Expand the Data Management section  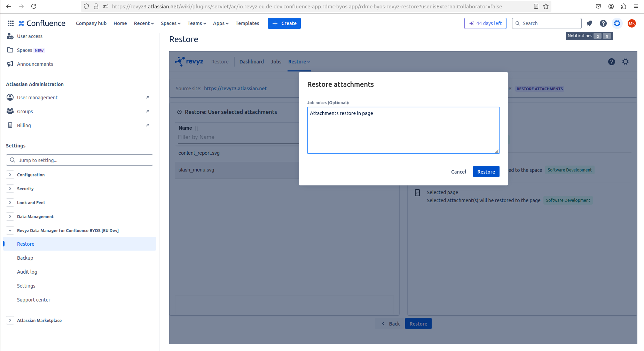10,216
